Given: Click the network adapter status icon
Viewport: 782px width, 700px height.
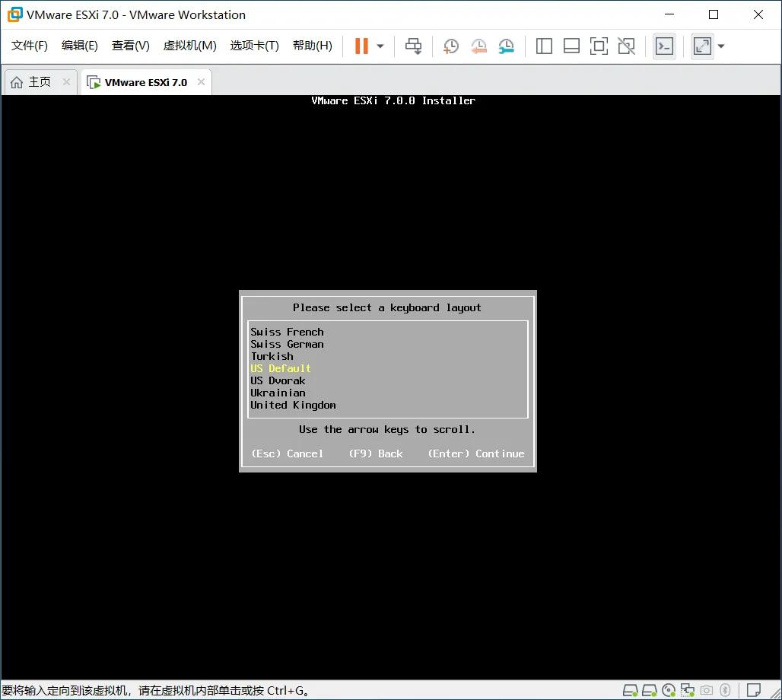Looking at the screenshot, I should tap(688, 690).
